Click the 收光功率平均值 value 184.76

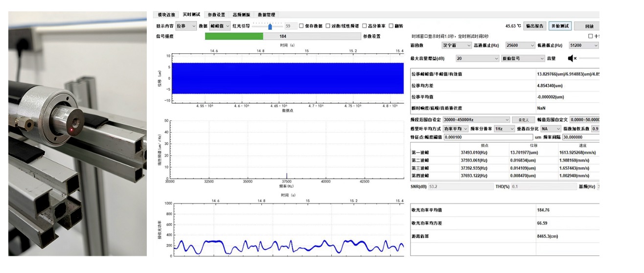click(543, 210)
